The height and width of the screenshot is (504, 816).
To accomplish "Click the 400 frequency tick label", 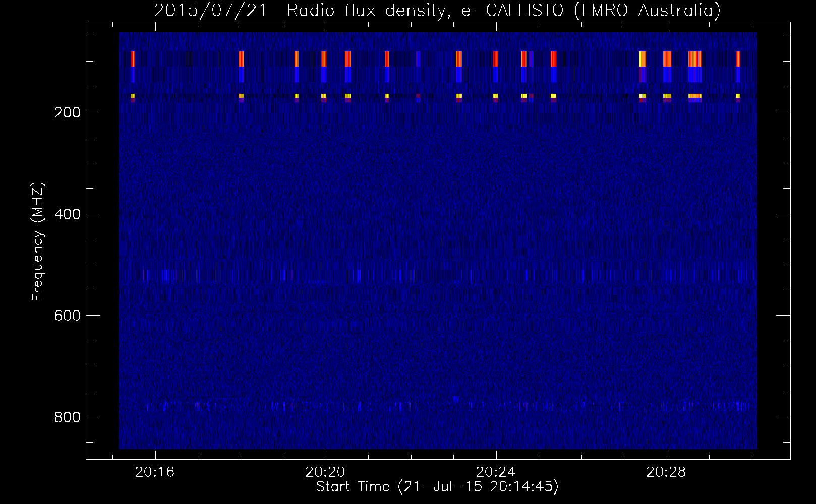I will click(68, 214).
